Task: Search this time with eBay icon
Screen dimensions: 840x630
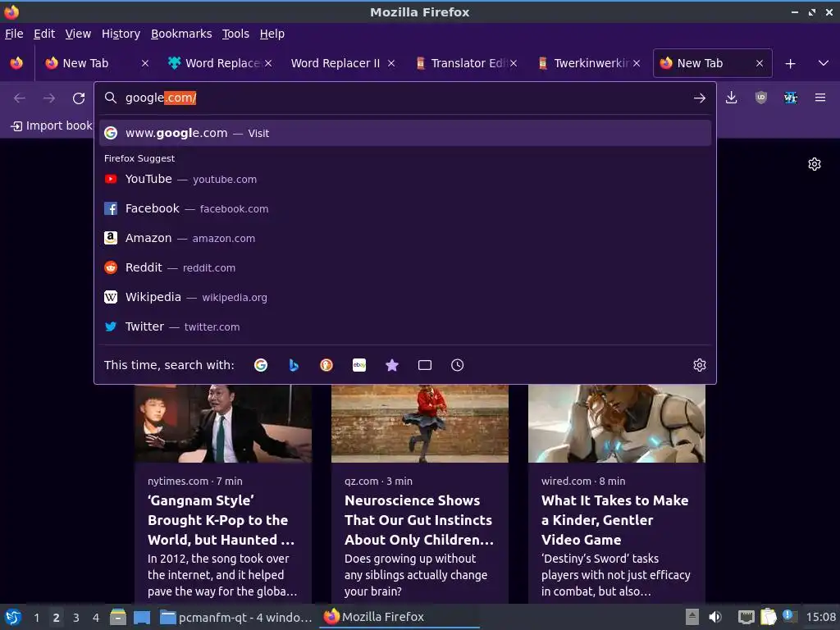Action: tap(359, 365)
